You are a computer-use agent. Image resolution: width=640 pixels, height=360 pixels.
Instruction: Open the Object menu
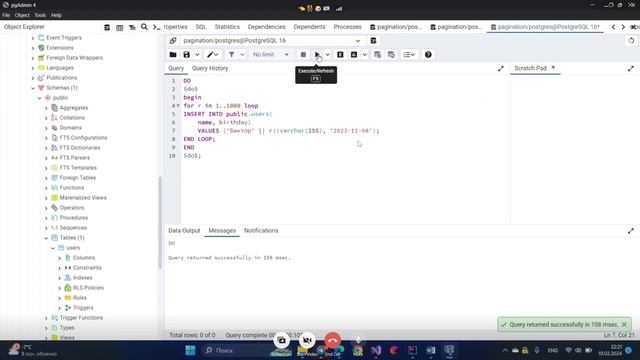pyautogui.click(x=22, y=15)
